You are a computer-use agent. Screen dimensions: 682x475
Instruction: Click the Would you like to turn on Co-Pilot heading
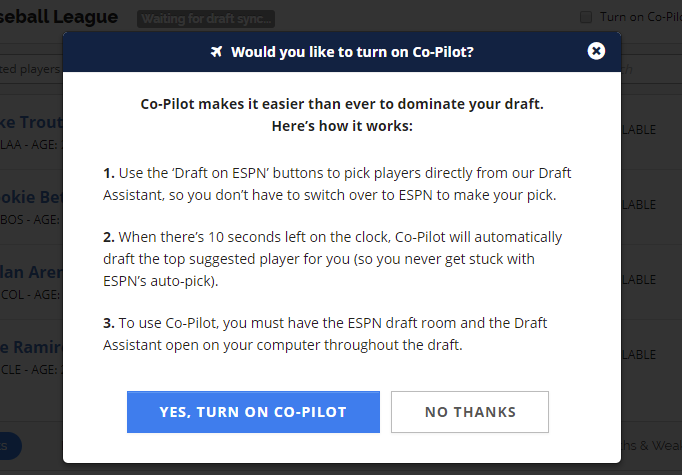[x=352, y=52]
